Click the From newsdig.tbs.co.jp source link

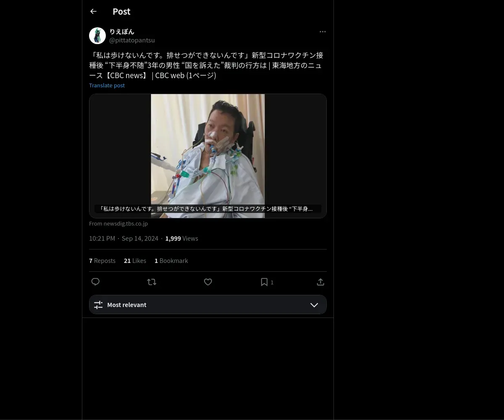tap(118, 223)
